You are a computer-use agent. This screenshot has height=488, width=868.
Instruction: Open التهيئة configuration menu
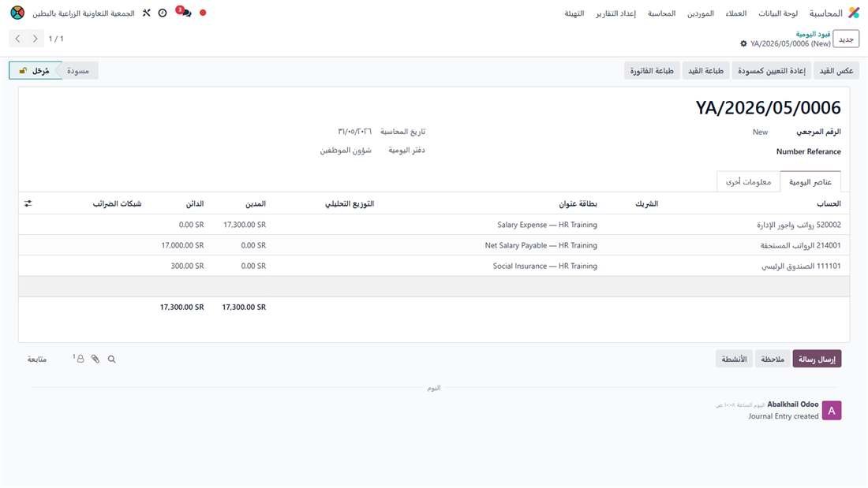(574, 13)
